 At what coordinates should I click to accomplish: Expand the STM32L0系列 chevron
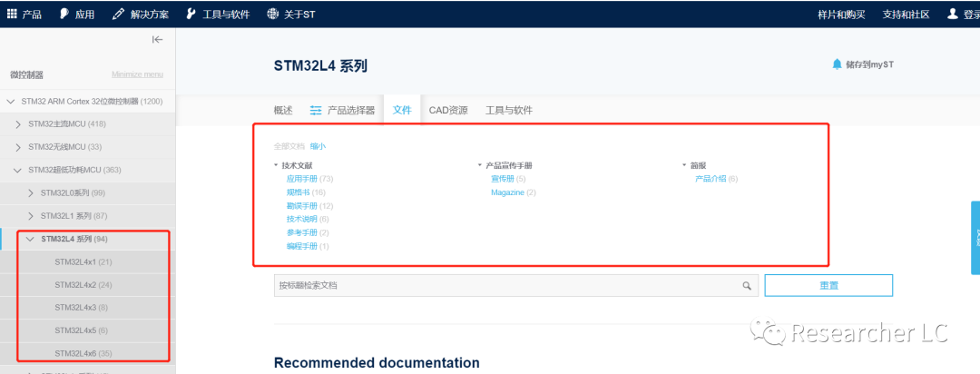click(31, 192)
